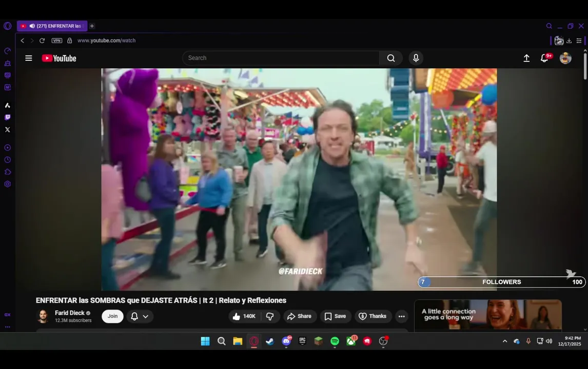Open OBS Studio from taskbar
The width and height of the screenshot is (588, 369).
(x=383, y=341)
